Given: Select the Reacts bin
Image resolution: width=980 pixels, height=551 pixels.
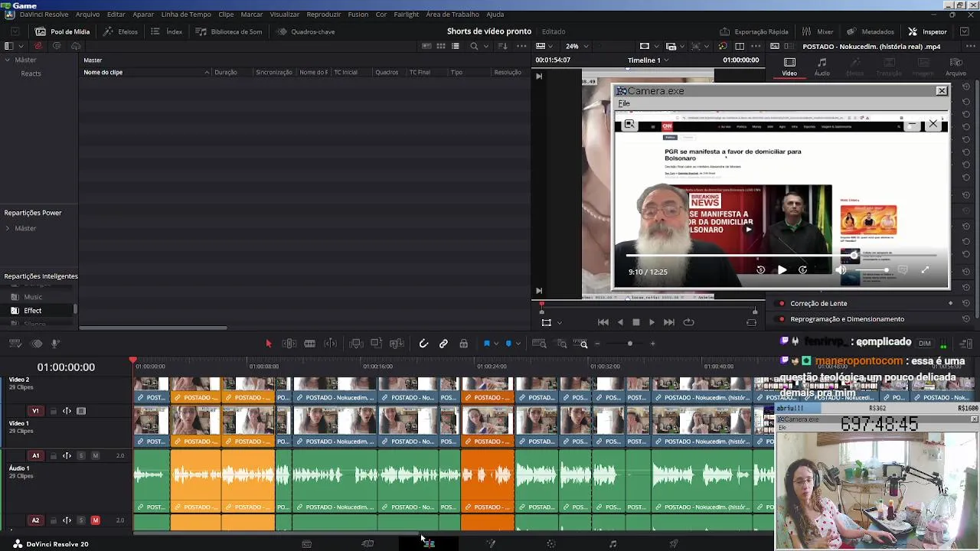Looking at the screenshot, I should [31, 73].
